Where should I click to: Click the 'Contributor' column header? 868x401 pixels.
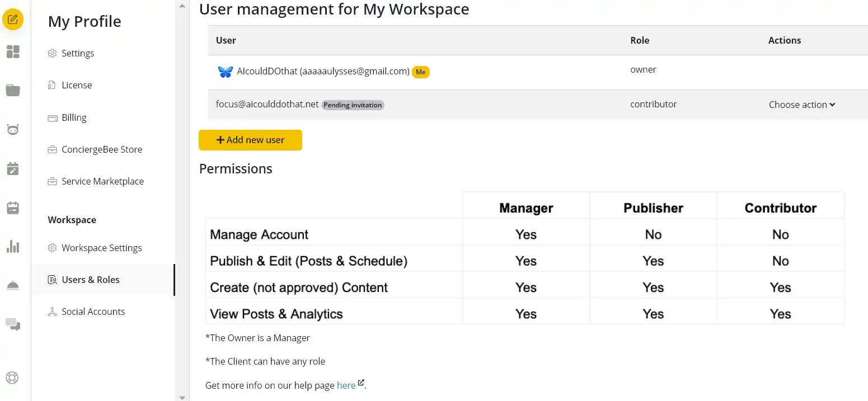tap(780, 208)
